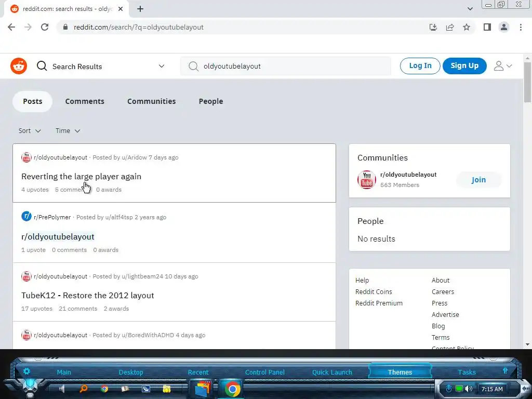Expand the Search Results dropdown chevron
The image size is (532, 399).
[162, 66]
